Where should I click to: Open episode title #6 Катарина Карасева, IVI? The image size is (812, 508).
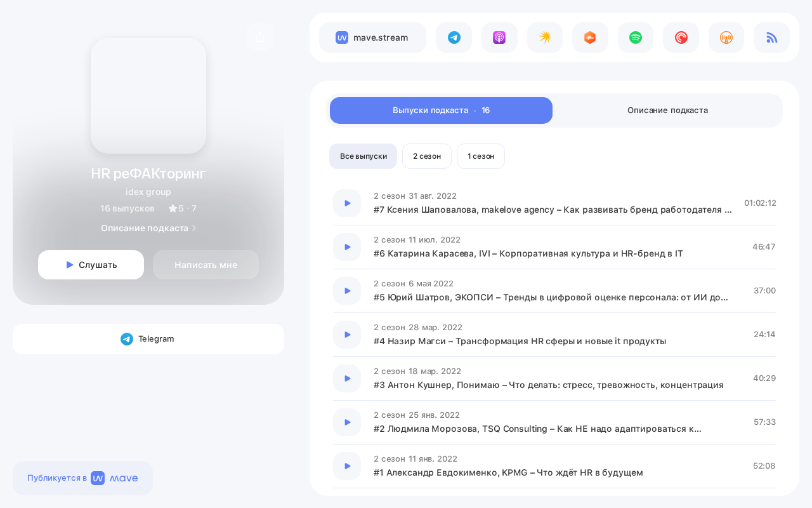(x=528, y=254)
